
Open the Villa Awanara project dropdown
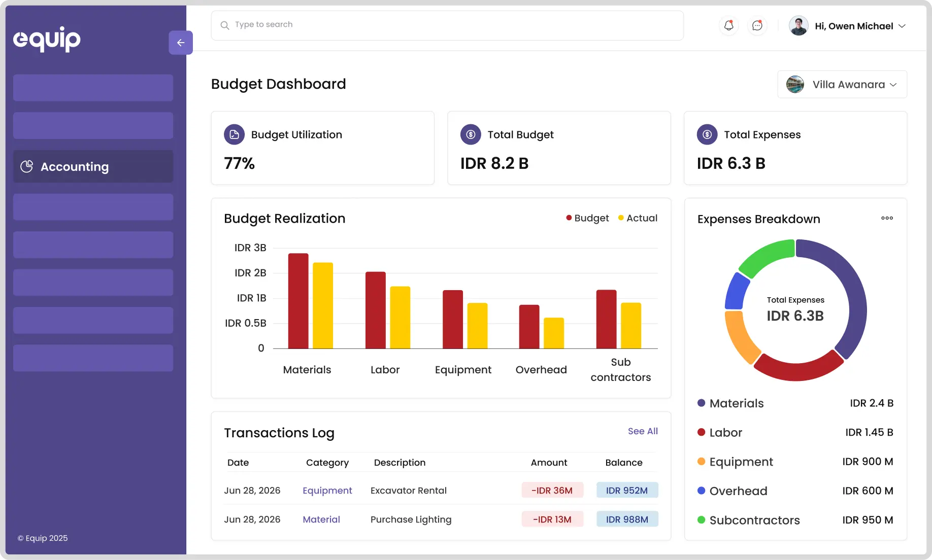(842, 85)
